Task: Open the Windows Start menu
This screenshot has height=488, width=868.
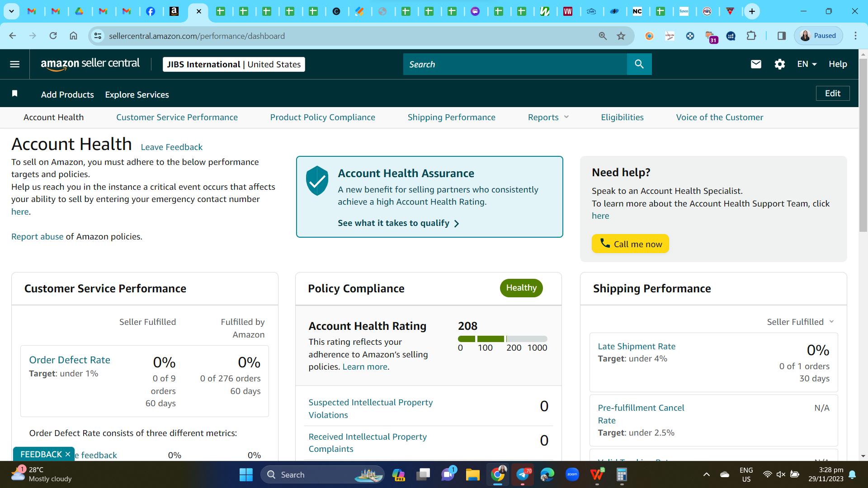Action: pyautogui.click(x=246, y=474)
